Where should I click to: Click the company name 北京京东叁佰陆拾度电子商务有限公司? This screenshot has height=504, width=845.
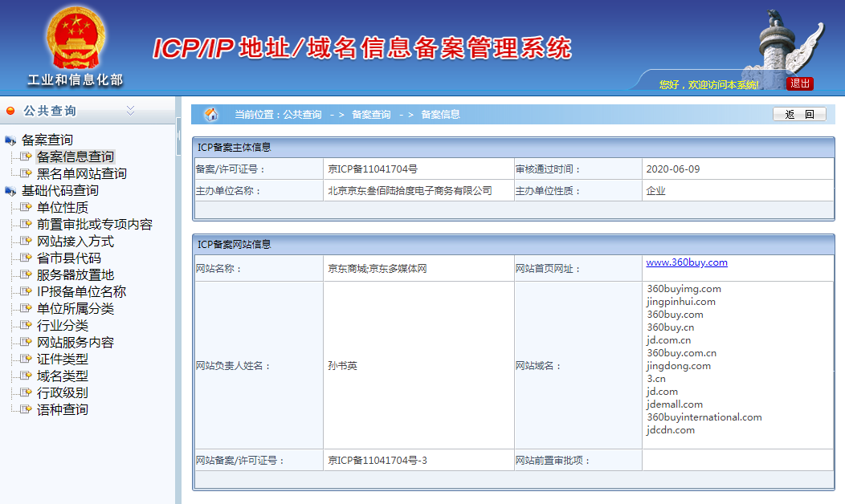click(x=410, y=191)
